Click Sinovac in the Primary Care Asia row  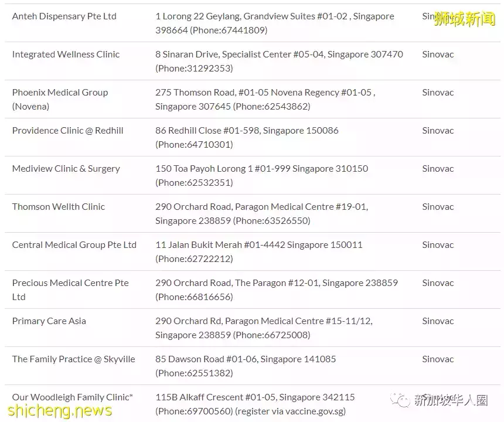438,321
